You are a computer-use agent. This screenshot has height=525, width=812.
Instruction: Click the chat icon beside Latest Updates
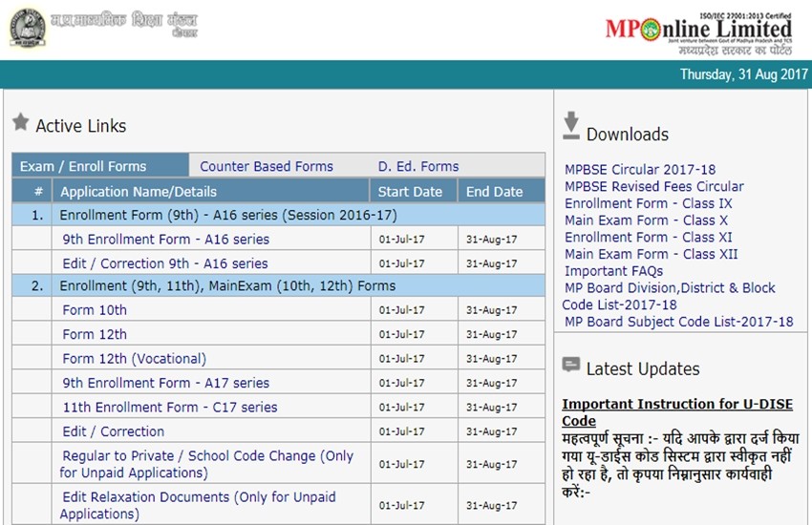click(x=571, y=365)
